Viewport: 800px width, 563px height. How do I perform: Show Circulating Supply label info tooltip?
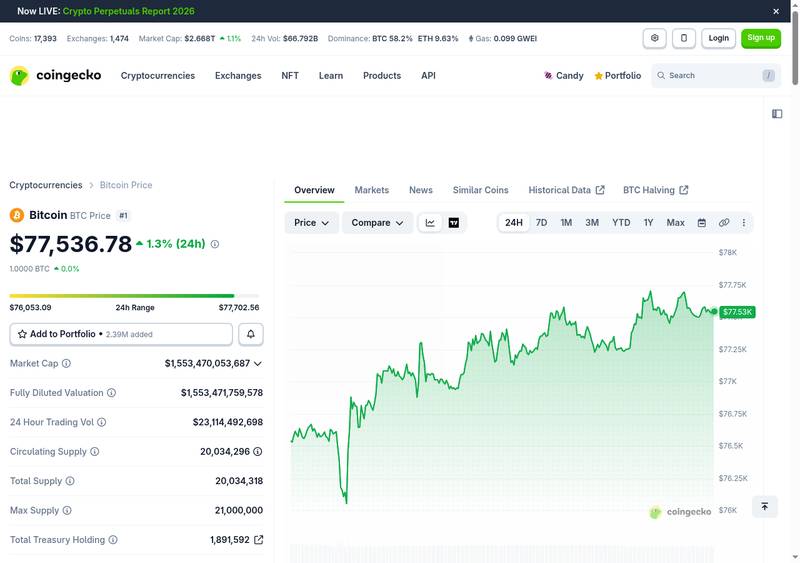94,451
